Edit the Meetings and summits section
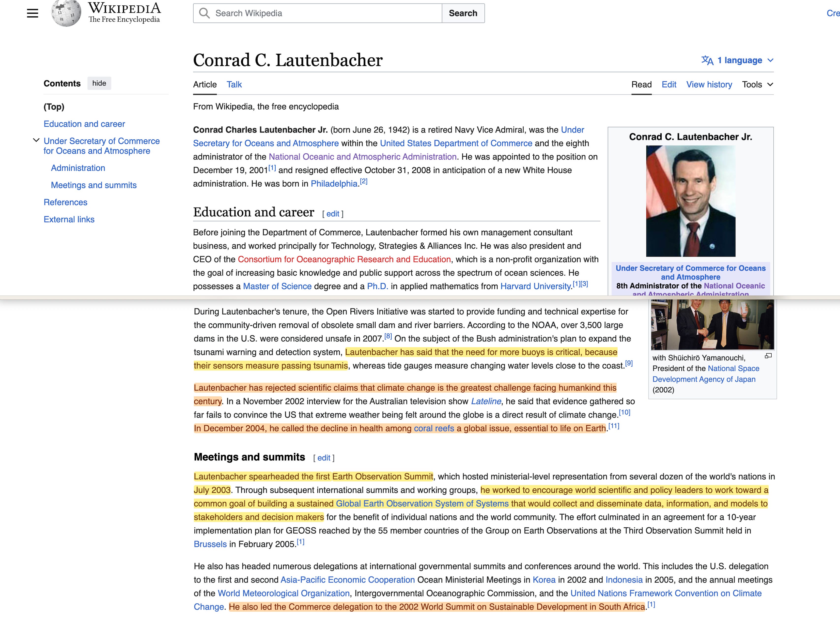 coord(324,458)
